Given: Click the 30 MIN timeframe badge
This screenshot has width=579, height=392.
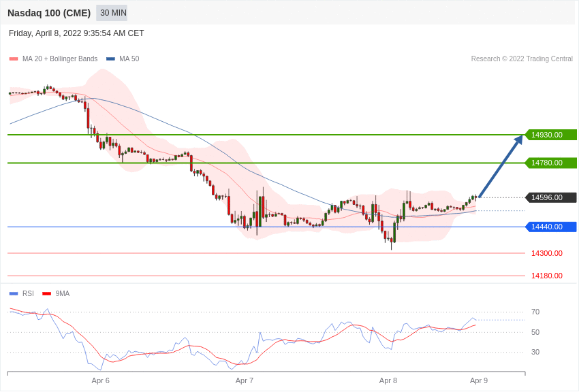Looking at the screenshot, I should [x=112, y=13].
